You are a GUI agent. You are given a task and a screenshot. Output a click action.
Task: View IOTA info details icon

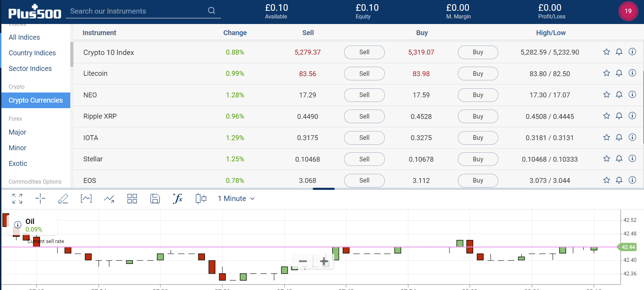[632, 137]
